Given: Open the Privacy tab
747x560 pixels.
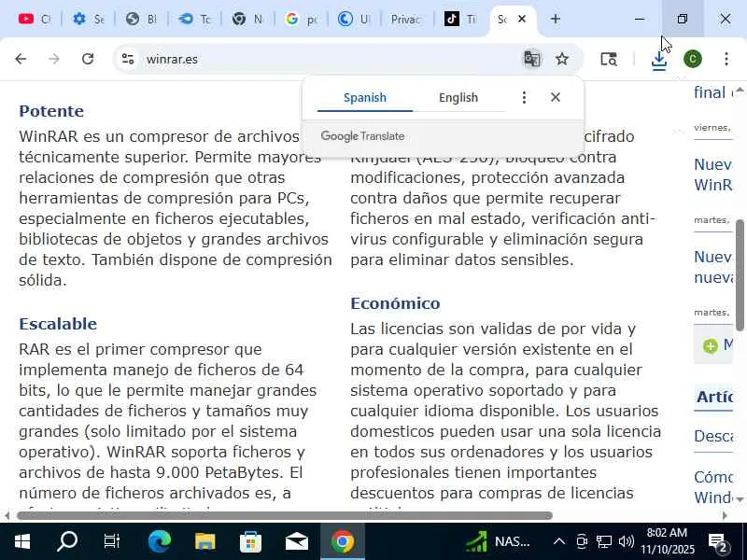Looking at the screenshot, I should 406,19.
